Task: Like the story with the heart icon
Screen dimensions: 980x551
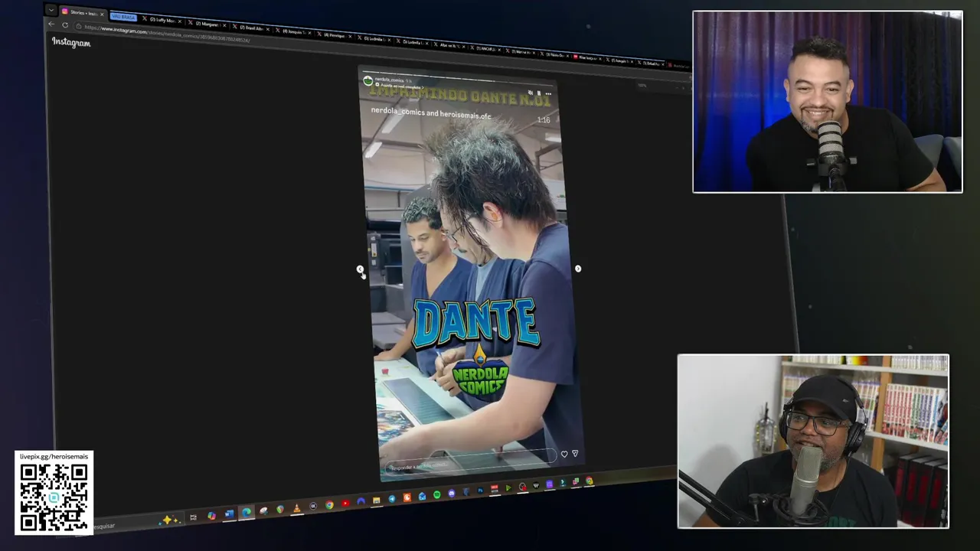Action: coord(564,454)
